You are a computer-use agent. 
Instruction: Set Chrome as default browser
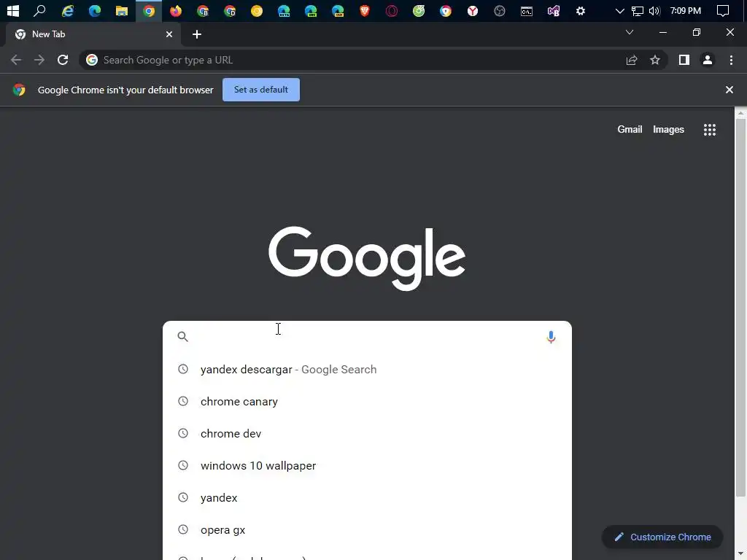click(261, 90)
